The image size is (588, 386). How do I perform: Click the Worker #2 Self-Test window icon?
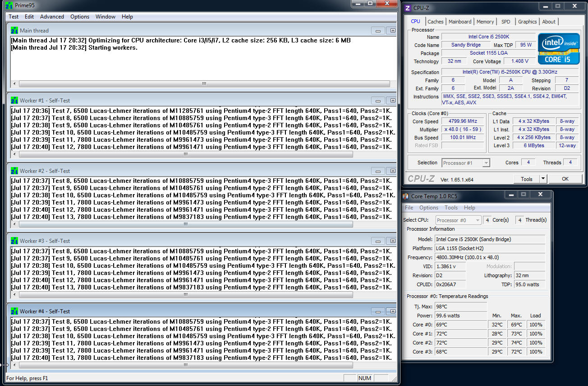coord(14,171)
